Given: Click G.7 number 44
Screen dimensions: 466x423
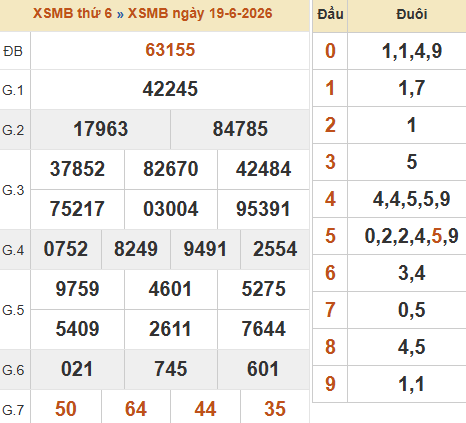Looking at the screenshot, I should point(205,409).
